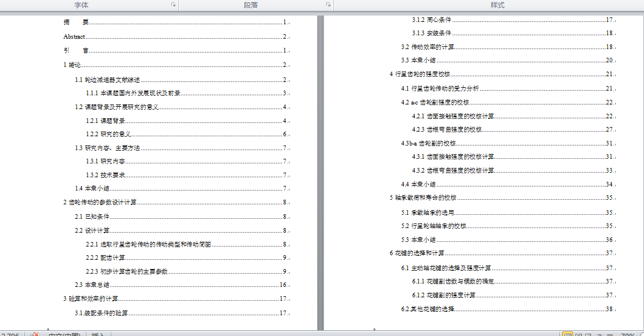Jump to chapter 3 验算和效率的计算
The width and height of the screenshot is (644, 336).
176,298
